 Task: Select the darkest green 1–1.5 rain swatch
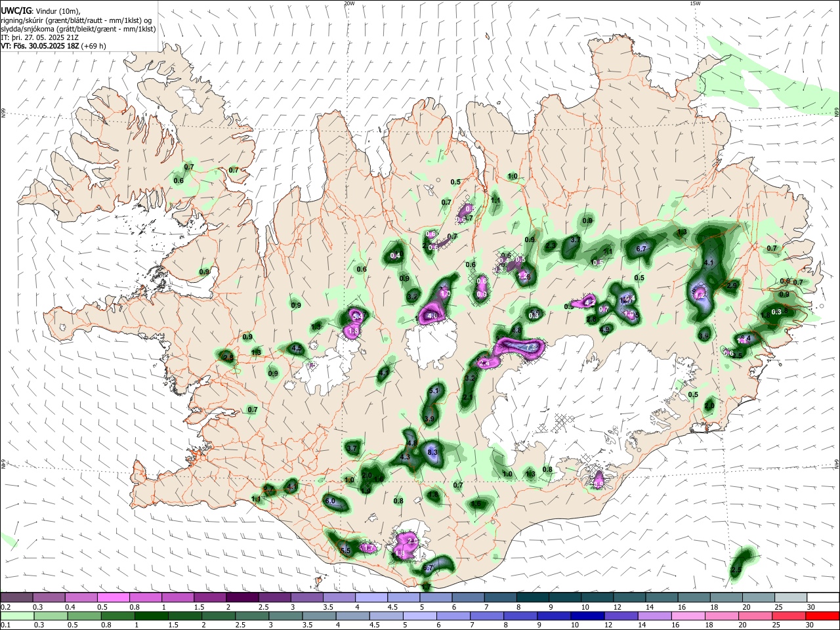(x=152, y=616)
